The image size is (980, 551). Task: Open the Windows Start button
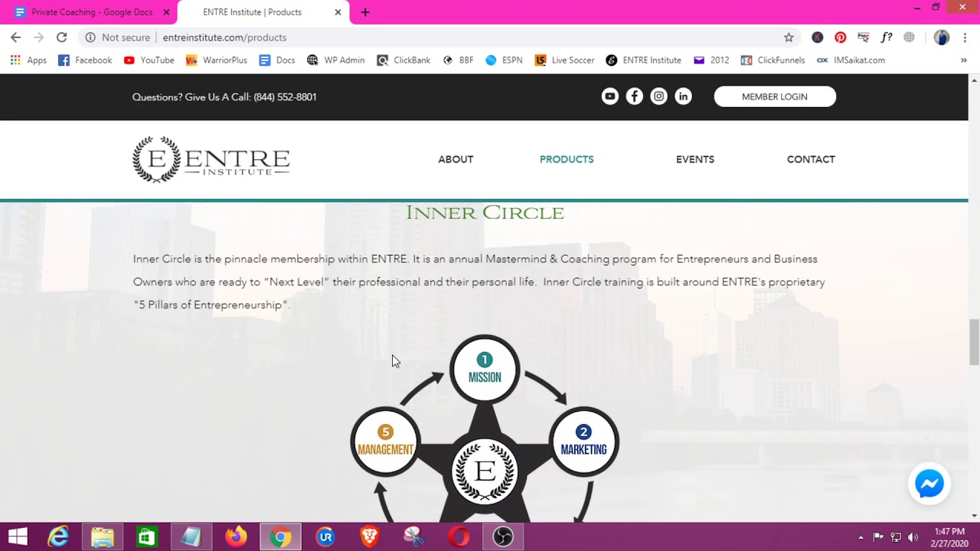pos(18,537)
